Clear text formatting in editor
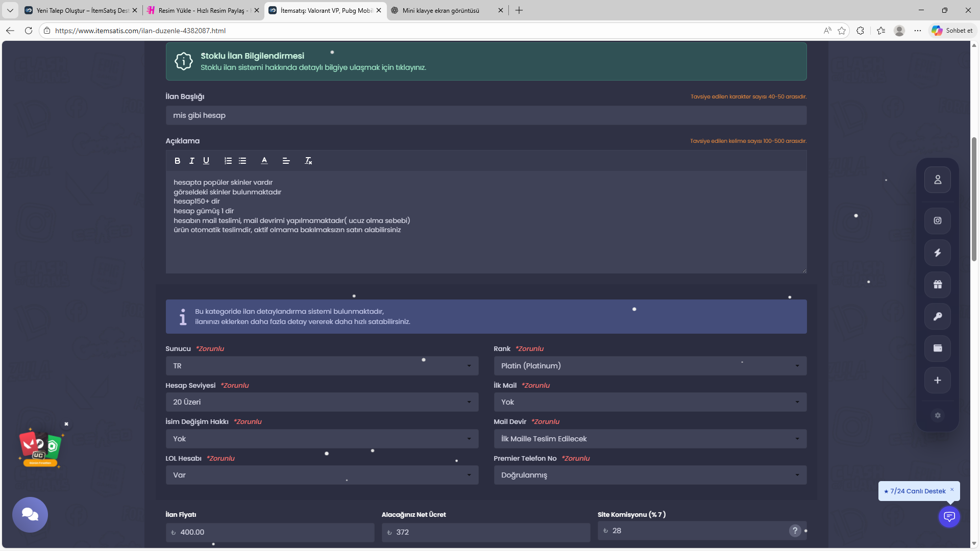The width and height of the screenshot is (980, 551). point(308,161)
